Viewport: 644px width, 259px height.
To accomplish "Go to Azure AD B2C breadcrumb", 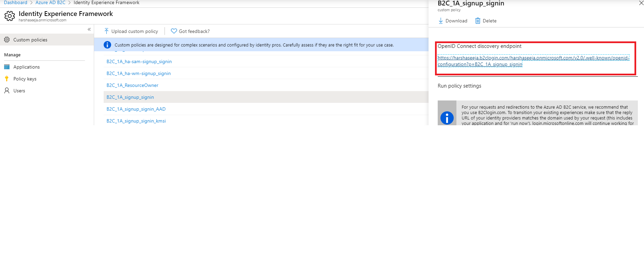I will pos(50,2).
